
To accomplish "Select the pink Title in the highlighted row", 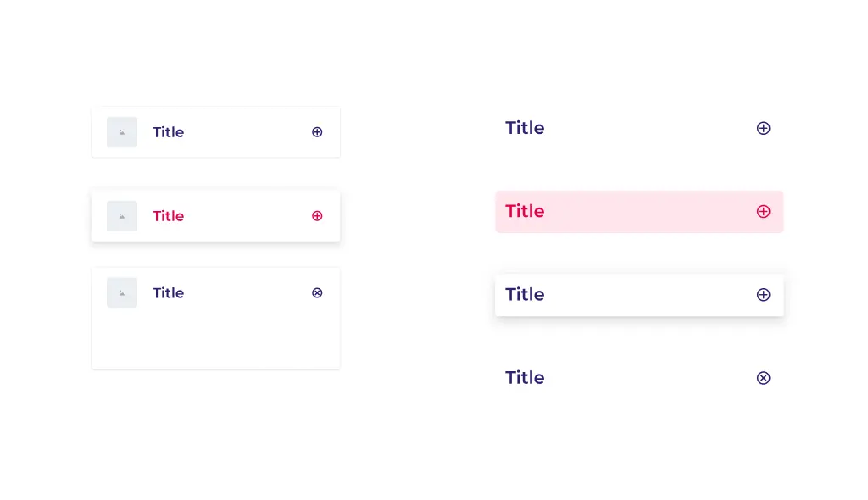I will pos(525,211).
